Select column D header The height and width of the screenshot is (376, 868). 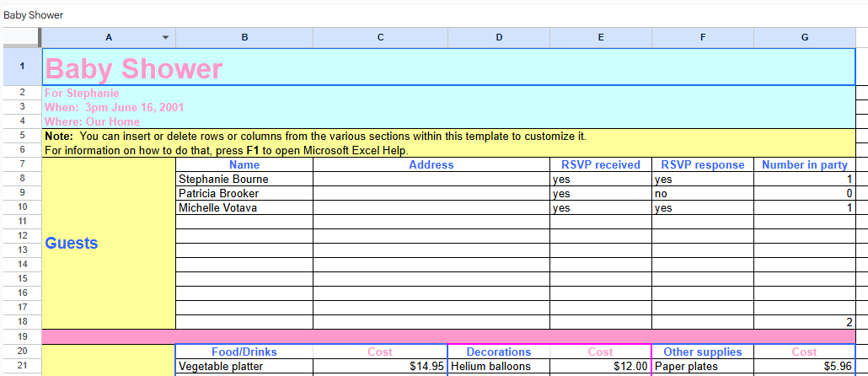pos(499,37)
